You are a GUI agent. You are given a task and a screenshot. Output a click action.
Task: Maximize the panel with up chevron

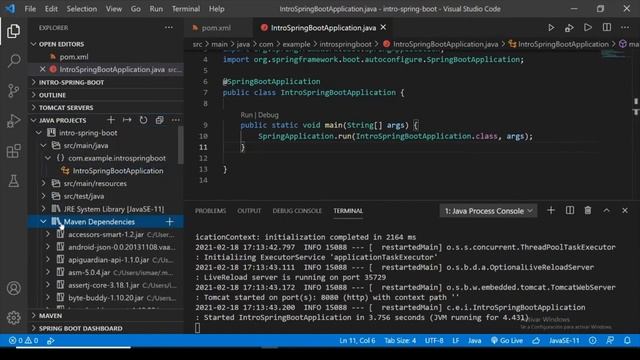click(607, 211)
